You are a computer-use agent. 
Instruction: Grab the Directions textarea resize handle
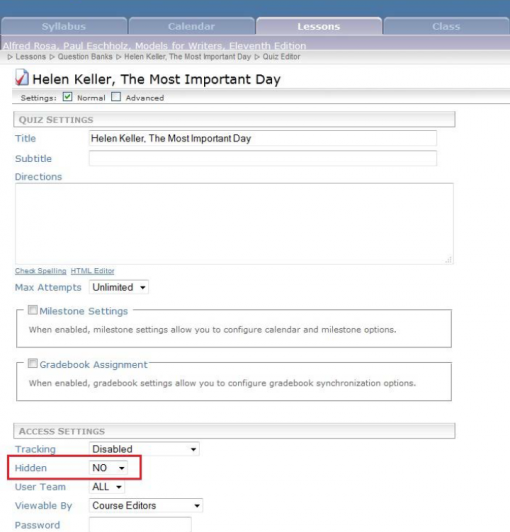coord(449,260)
